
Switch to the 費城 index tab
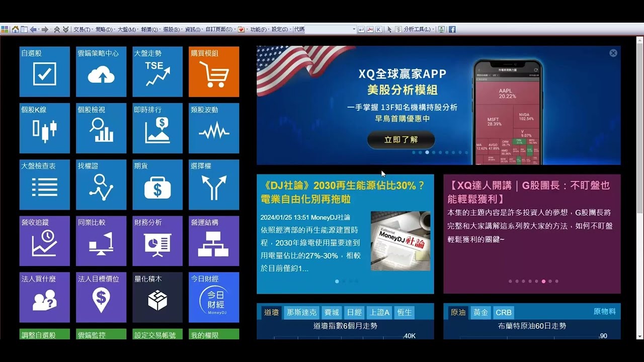(332, 312)
